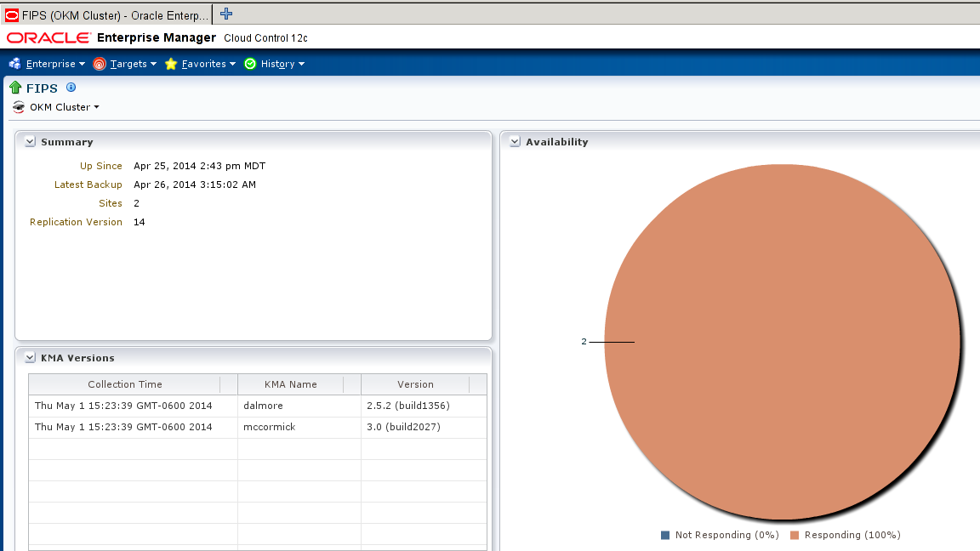Open new browser tab with plus icon
980x551 pixels.
(x=226, y=14)
